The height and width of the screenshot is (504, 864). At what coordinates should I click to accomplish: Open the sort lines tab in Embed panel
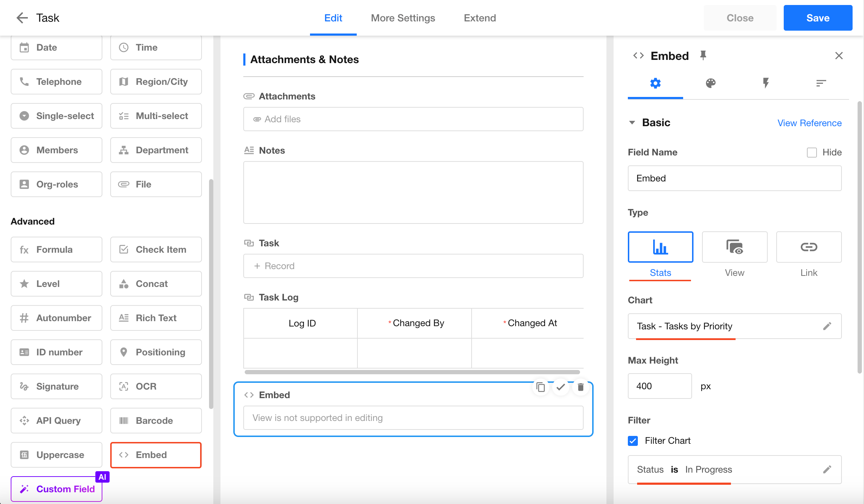point(821,83)
